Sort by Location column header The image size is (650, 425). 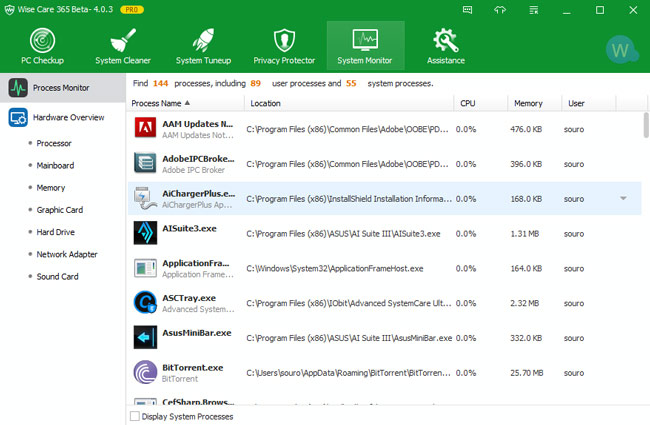pos(349,103)
